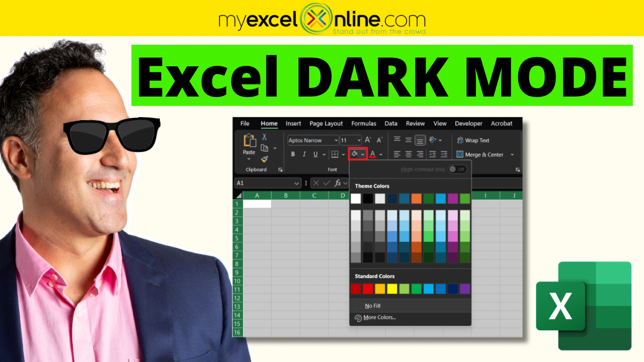Open Borders dropdown arrow
The width and height of the screenshot is (644, 362).
[343, 154]
